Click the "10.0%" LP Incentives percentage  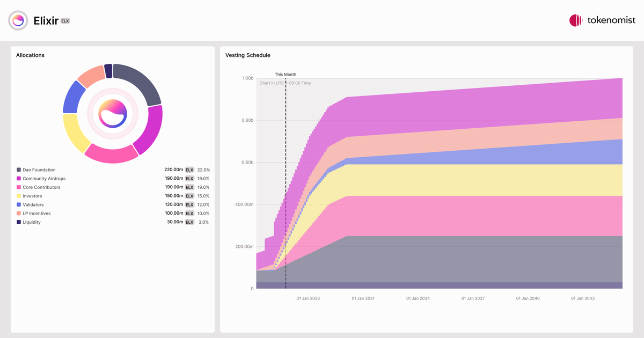pos(203,214)
